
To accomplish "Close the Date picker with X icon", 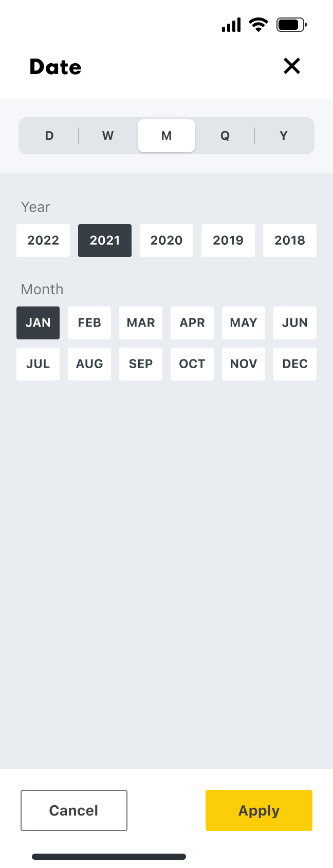I will (292, 66).
